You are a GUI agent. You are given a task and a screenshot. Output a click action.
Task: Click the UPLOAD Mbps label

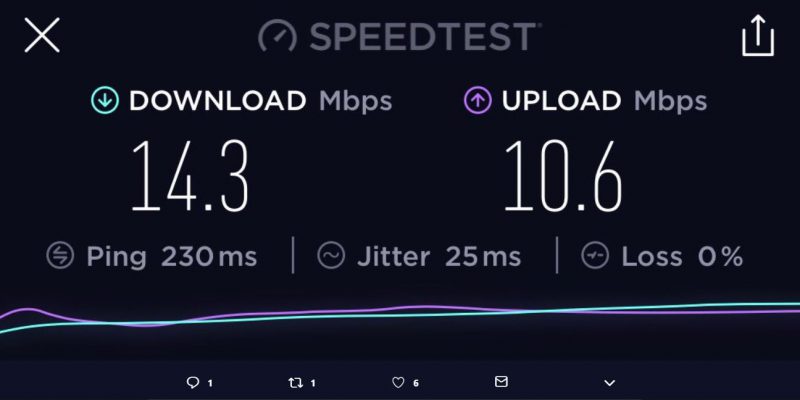tap(604, 101)
